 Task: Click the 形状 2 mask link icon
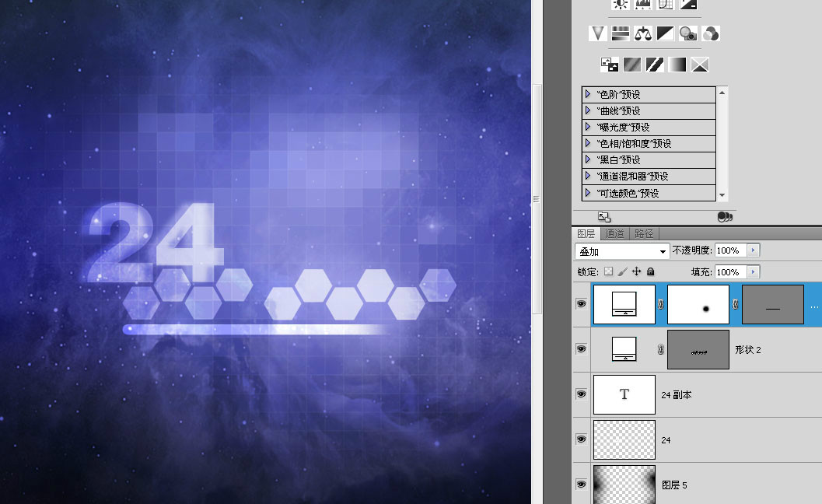(x=660, y=349)
